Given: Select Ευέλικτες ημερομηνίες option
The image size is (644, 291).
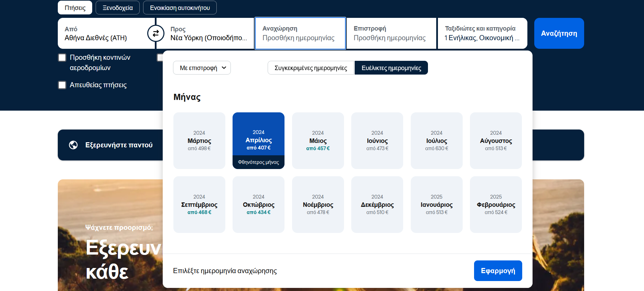Looking at the screenshot, I should pos(391,68).
